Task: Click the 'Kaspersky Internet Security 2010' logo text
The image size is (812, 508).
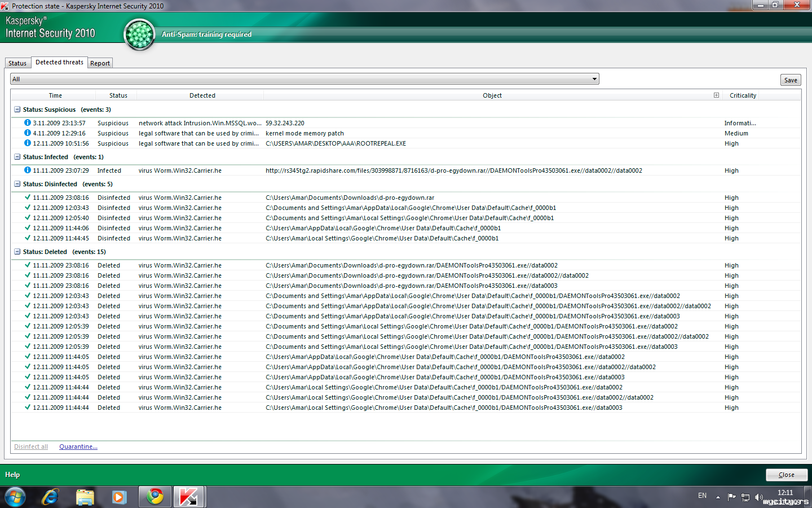Action: [x=50, y=28]
